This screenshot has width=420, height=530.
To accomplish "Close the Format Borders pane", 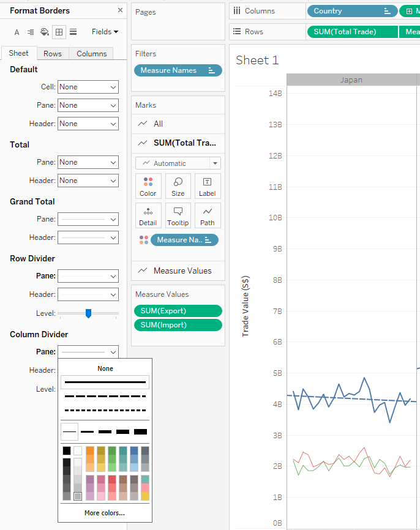I will click(120, 10).
